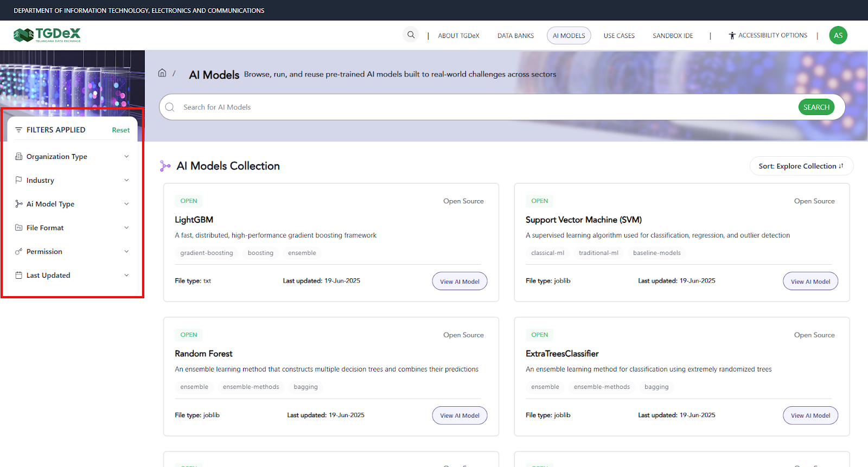Click the TGDeX logo
868x467 pixels.
click(47, 35)
